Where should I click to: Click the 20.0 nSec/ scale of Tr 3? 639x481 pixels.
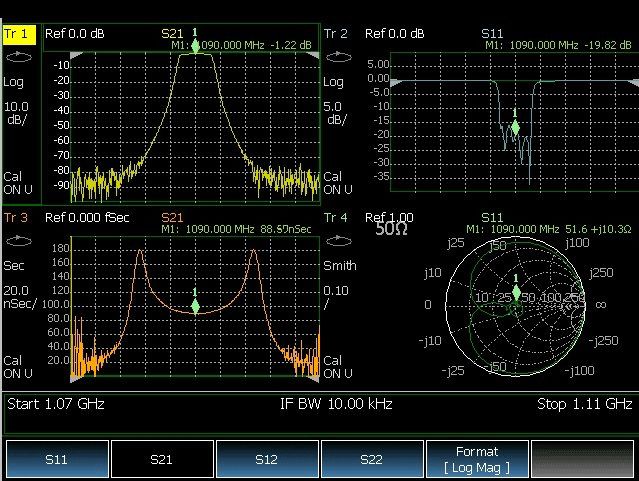(x=20, y=297)
